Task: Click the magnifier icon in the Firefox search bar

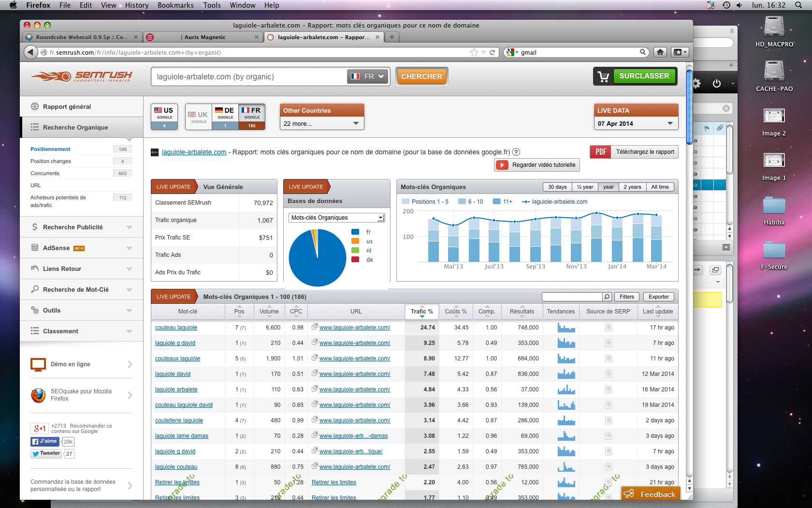Action: click(643, 52)
